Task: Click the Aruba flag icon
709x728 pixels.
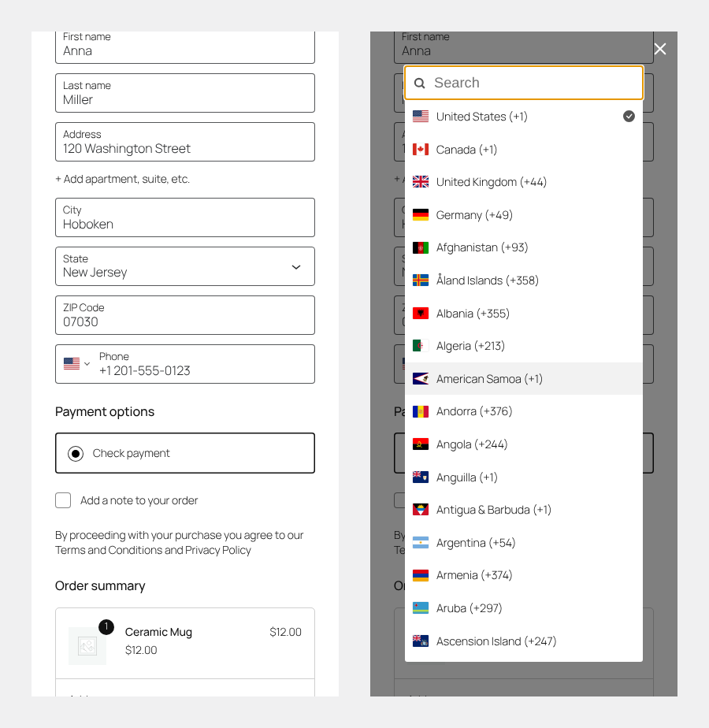Action: click(421, 608)
